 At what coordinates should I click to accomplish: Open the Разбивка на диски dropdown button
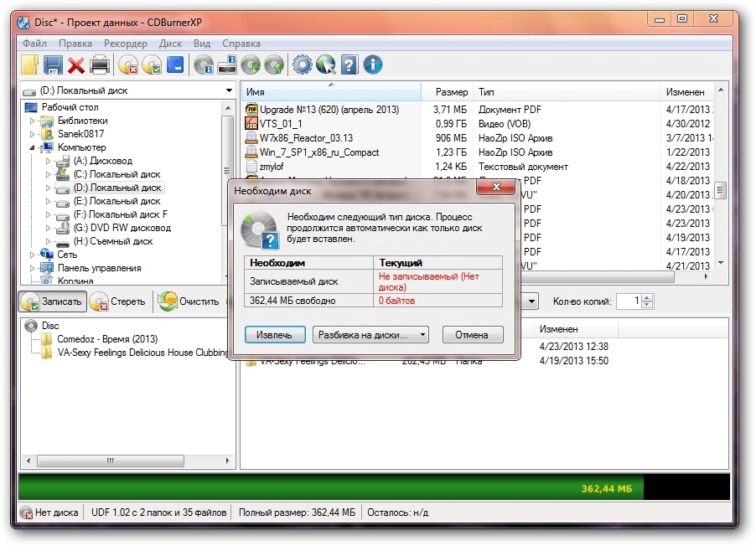pos(370,335)
